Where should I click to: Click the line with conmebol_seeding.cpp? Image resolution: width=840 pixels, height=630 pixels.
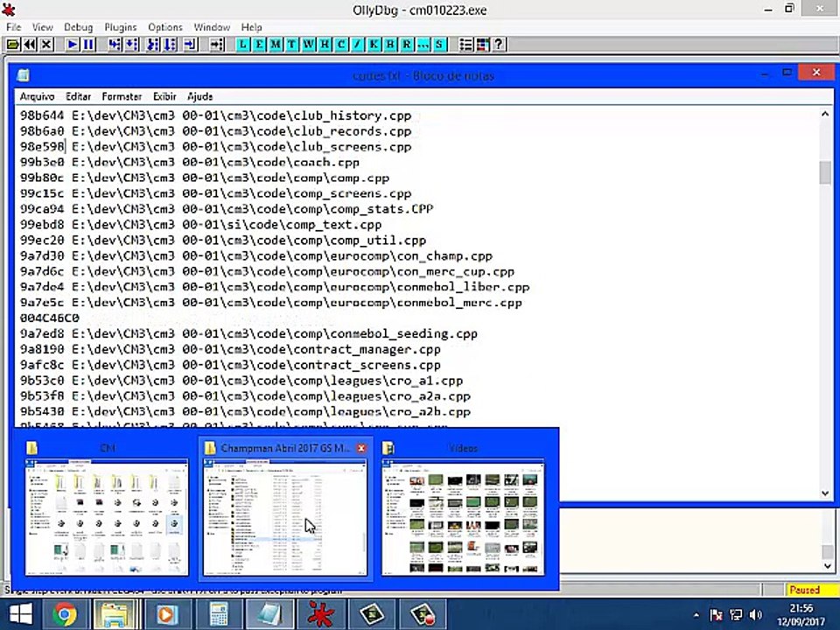[x=248, y=333]
